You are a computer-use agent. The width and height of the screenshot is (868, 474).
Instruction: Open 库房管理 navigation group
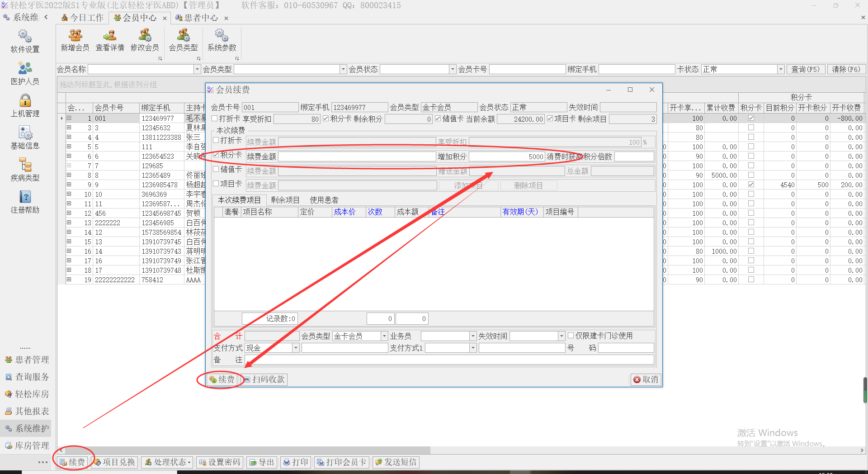click(27, 446)
